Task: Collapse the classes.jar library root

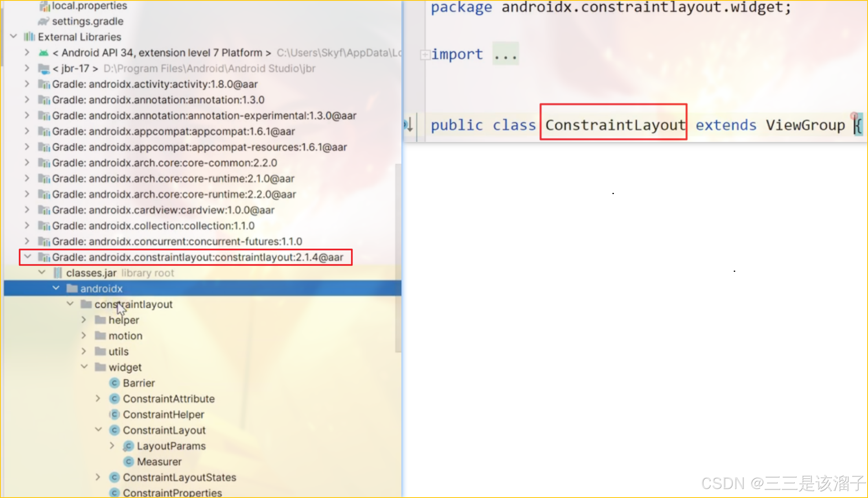Action: click(42, 272)
